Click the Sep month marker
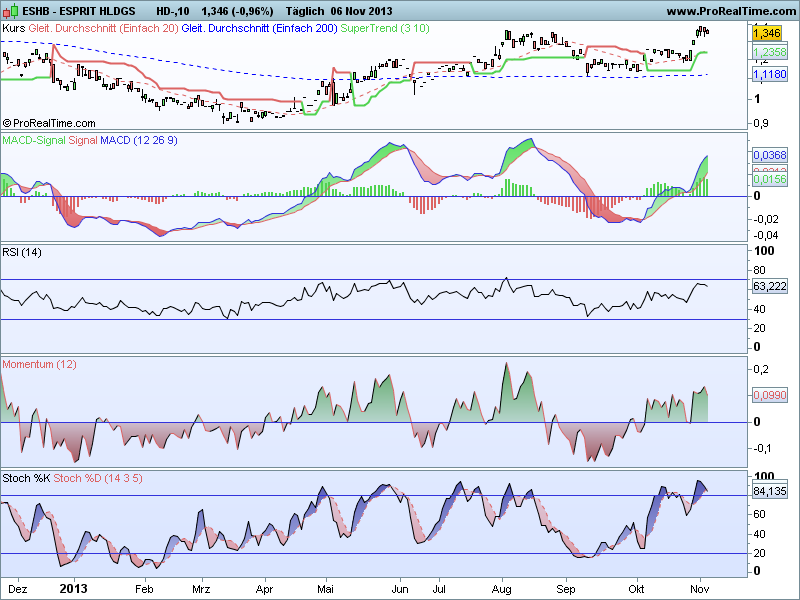The height and width of the screenshot is (600, 800). (566, 589)
